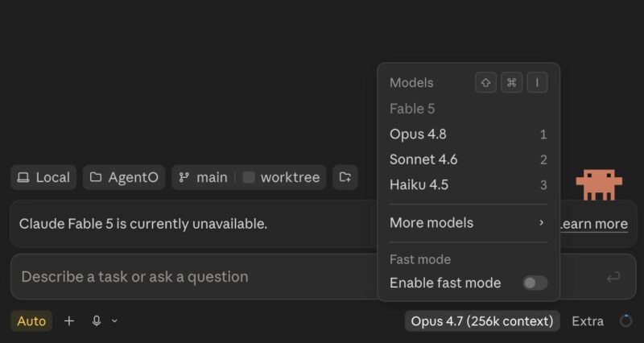
Task: Choose Opus 4.8 from the Models menu
Action: click(x=469, y=134)
